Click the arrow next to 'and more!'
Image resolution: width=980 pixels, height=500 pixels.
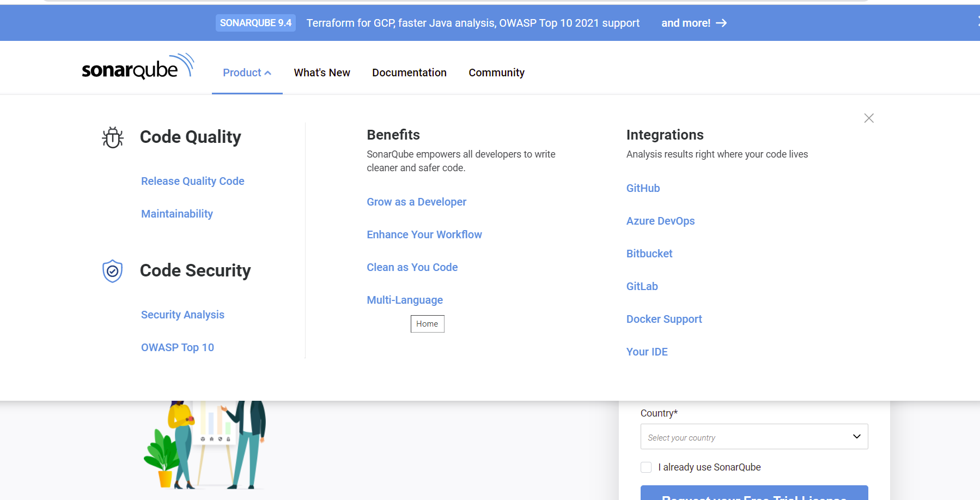tap(721, 23)
